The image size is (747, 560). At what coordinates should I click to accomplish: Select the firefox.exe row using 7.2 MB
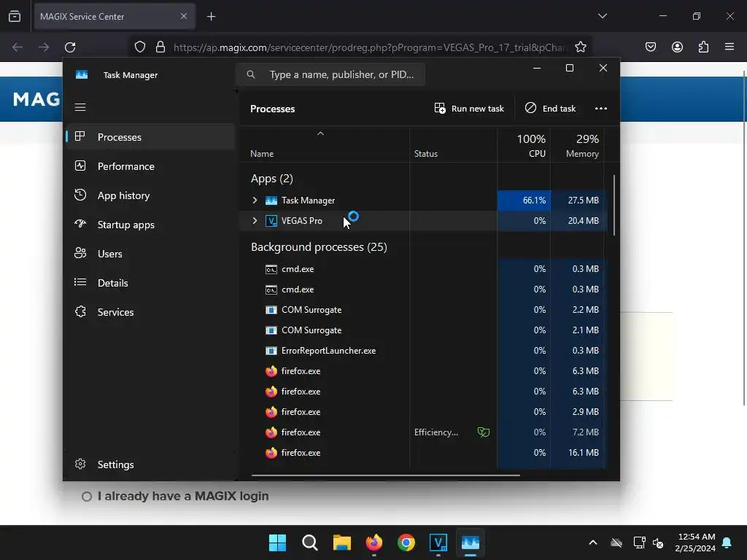pos(423,432)
